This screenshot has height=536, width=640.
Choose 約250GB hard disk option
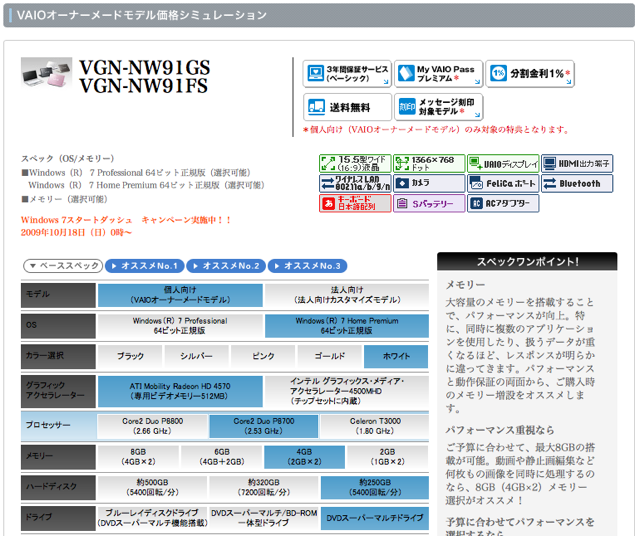[x=375, y=487]
